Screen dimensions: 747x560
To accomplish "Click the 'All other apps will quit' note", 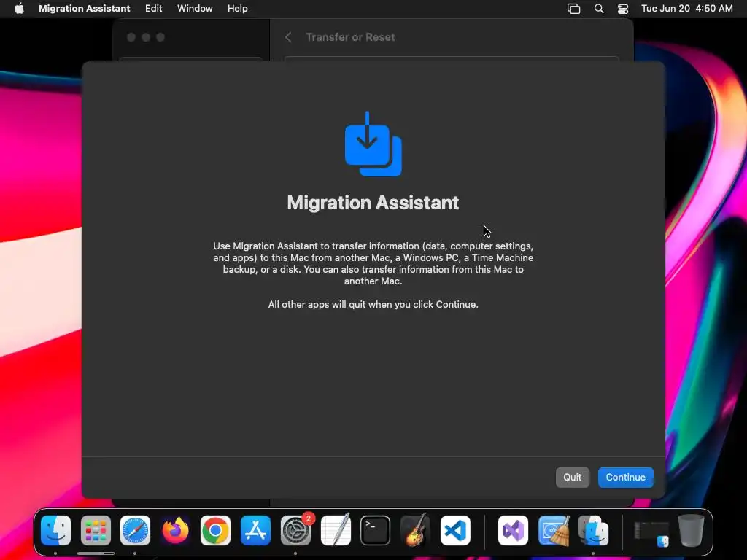I will pyautogui.click(x=373, y=304).
